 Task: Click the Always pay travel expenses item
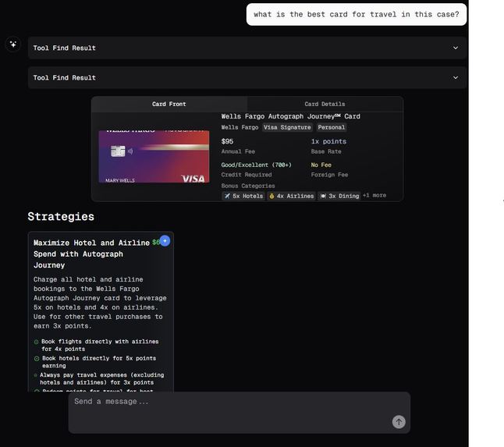(102, 378)
